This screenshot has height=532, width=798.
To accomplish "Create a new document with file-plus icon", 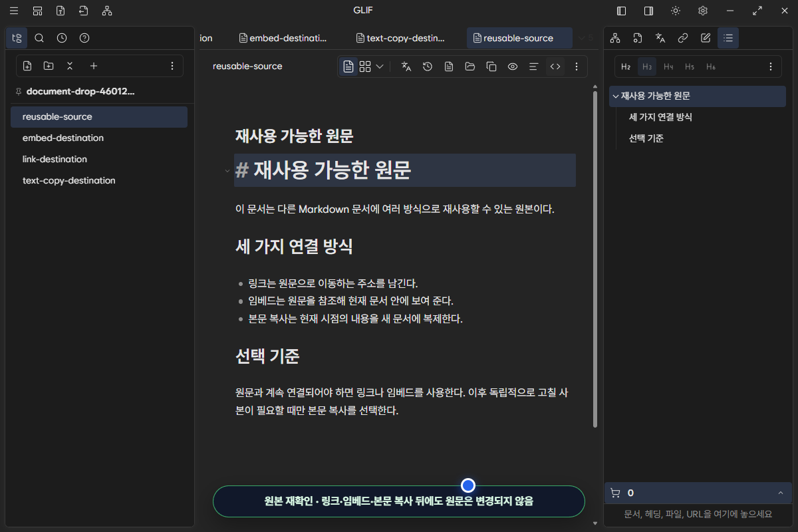I will [27, 66].
